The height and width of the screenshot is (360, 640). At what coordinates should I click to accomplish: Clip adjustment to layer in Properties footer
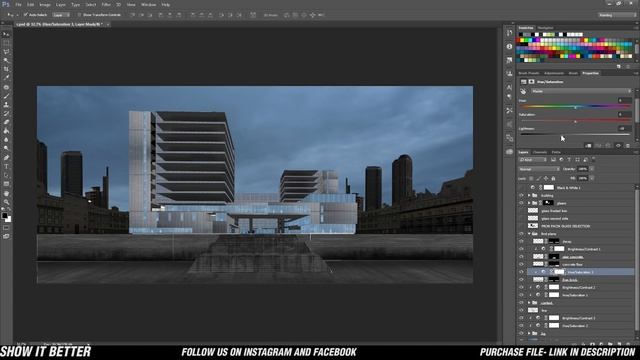tap(588, 146)
